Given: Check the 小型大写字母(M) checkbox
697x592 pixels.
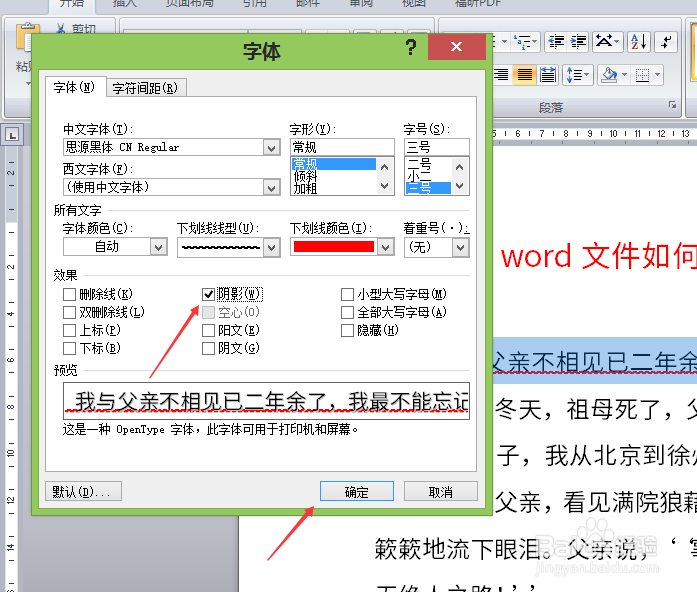Looking at the screenshot, I should [x=347, y=294].
